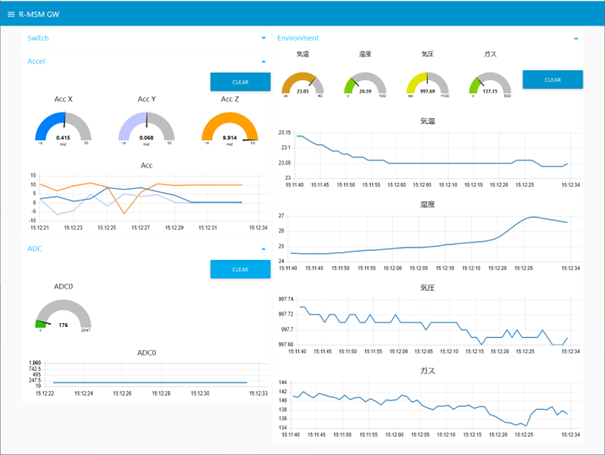Open the hamburger menu beside R-MSM GW
Image resolution: width=605 pixels, height=455 pixels.
click(x=11, y=15)
